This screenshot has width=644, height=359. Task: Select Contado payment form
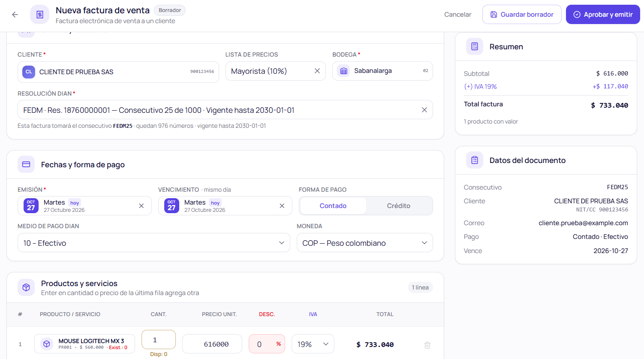point(333,206)
